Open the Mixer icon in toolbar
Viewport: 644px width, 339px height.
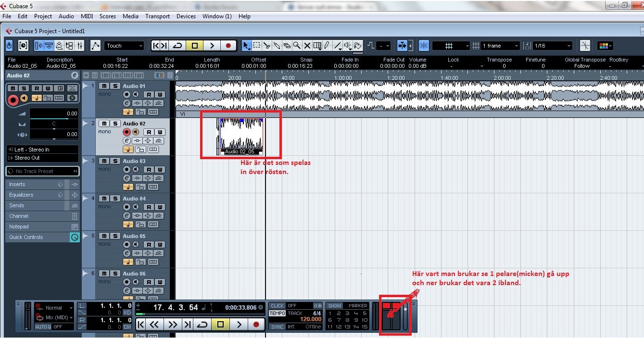[x=80, y=46]
